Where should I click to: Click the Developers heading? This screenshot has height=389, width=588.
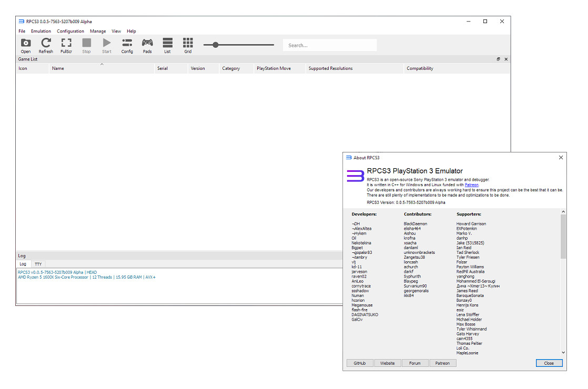tap(364, 214)
